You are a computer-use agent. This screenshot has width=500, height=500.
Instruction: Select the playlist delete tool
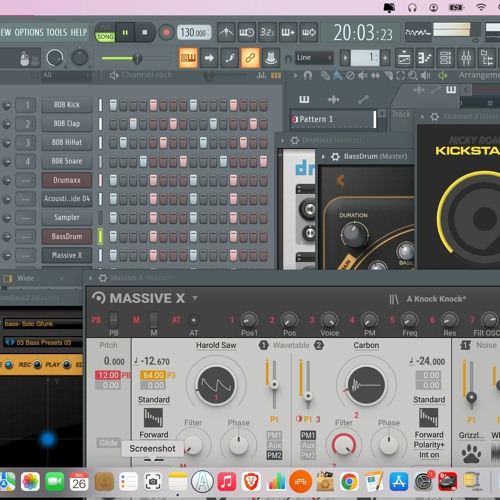tap(350, 76)
